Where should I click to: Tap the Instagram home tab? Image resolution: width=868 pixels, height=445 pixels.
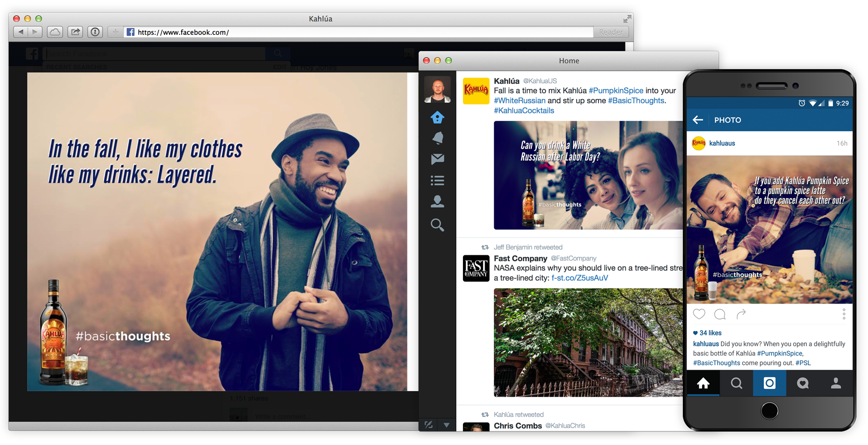pyautogui.click(x=703, y=383)
